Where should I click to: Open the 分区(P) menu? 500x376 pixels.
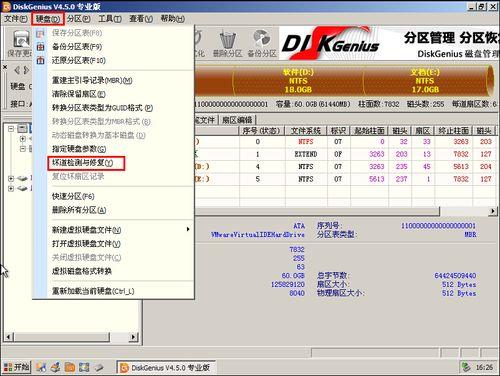[79, 19]
